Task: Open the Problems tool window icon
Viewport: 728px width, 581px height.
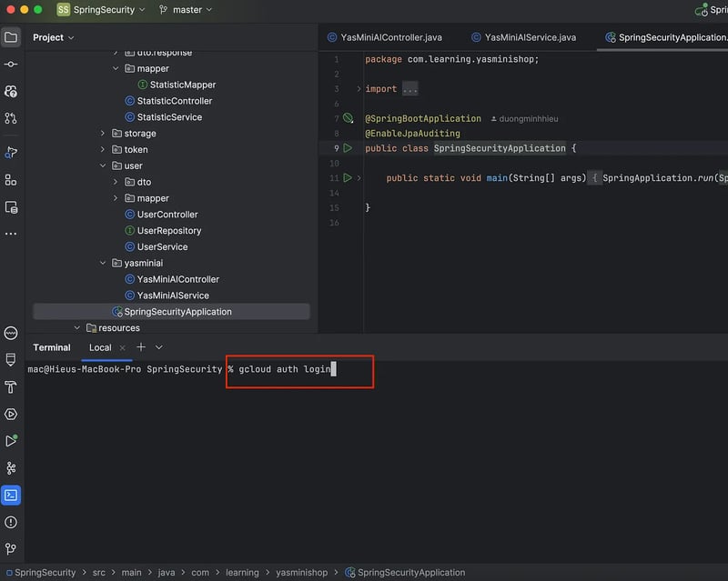Action: (x=11, y=522)
